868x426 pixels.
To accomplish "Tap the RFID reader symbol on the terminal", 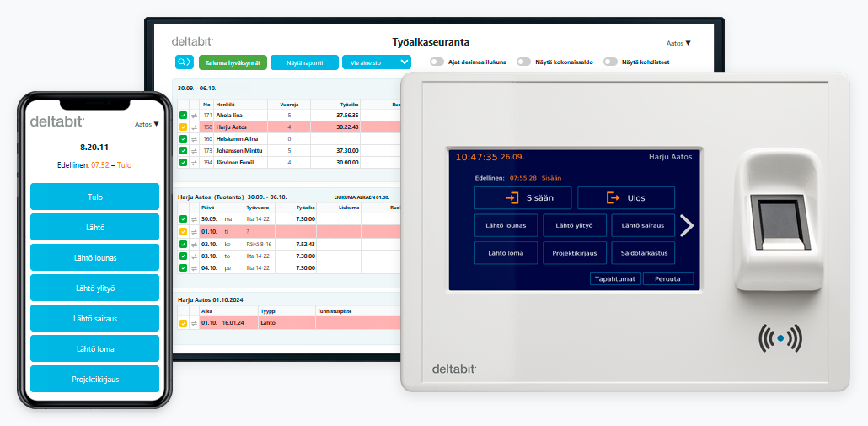I will pos(780,338).
